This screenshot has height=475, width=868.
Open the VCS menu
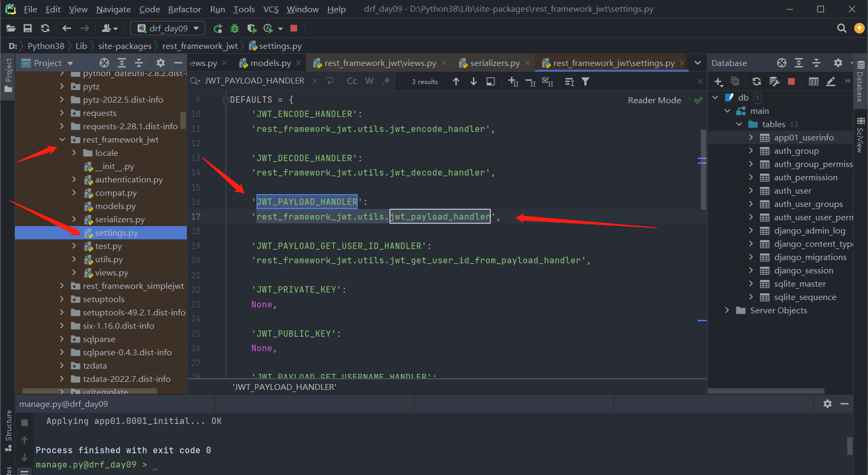tap(271, 9)
